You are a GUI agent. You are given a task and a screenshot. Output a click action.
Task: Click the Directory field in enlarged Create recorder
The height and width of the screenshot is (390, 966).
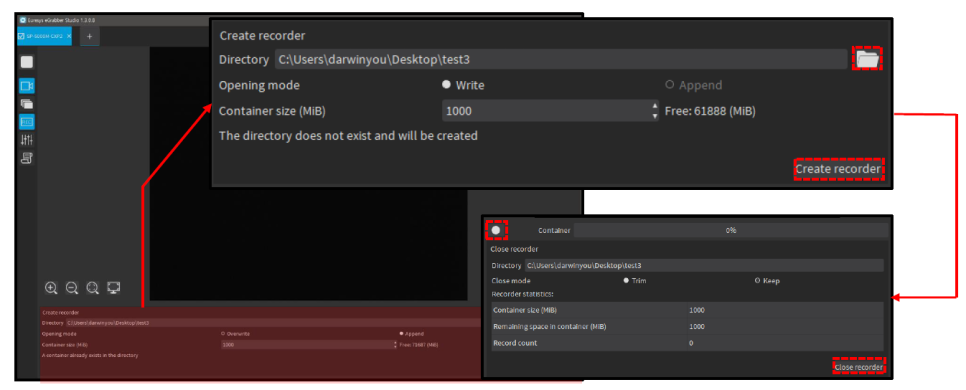click(x=561, y=60)
